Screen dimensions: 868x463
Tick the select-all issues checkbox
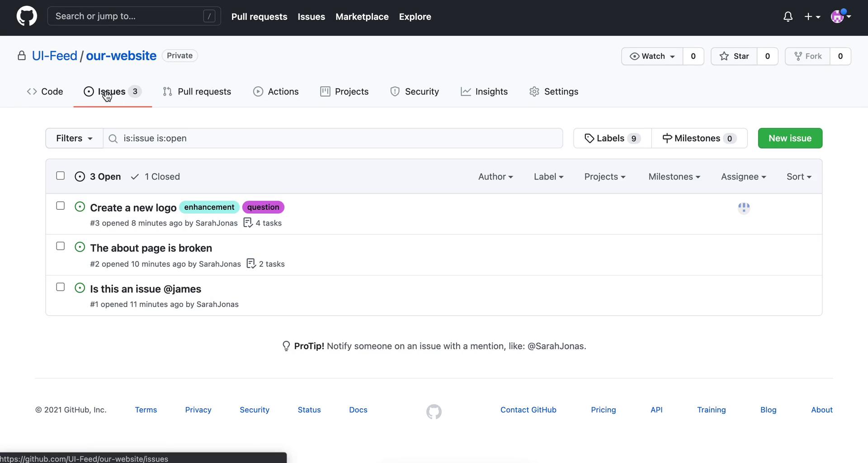click(60, 176)
